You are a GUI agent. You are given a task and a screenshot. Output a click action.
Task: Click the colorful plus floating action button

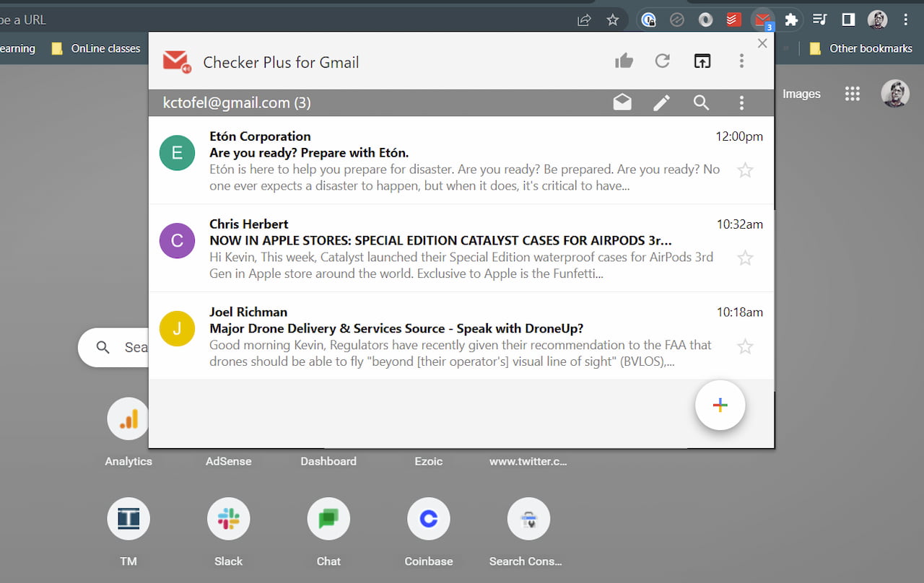pyautogui.click(x=720, y=405)
